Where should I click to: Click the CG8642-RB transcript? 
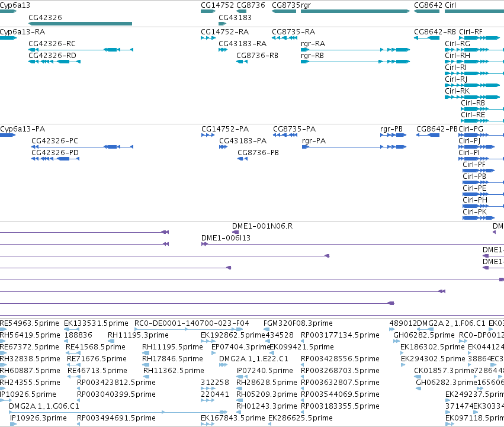(426, 38)
